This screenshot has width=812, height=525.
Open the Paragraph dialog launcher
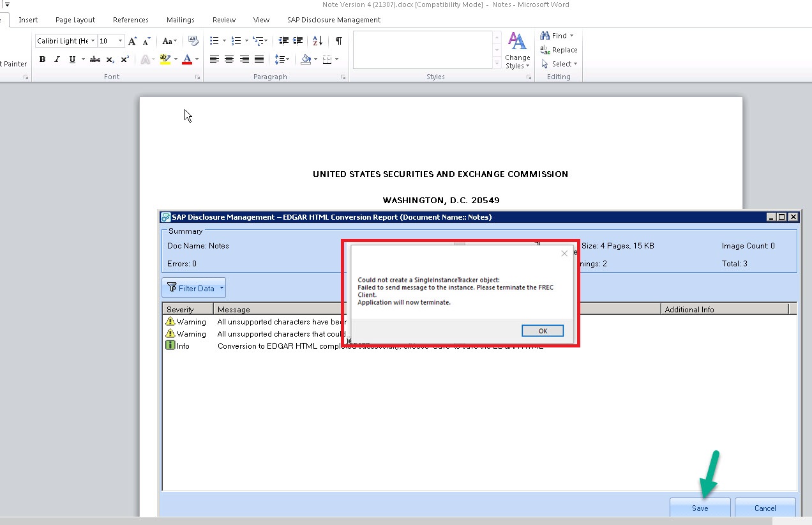[x=343, y=77]
